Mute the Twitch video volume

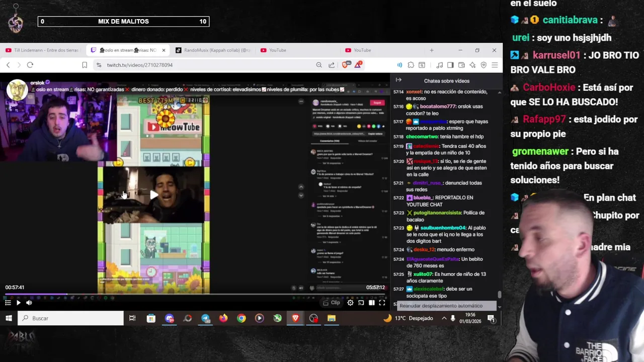(x=29, y=303)
